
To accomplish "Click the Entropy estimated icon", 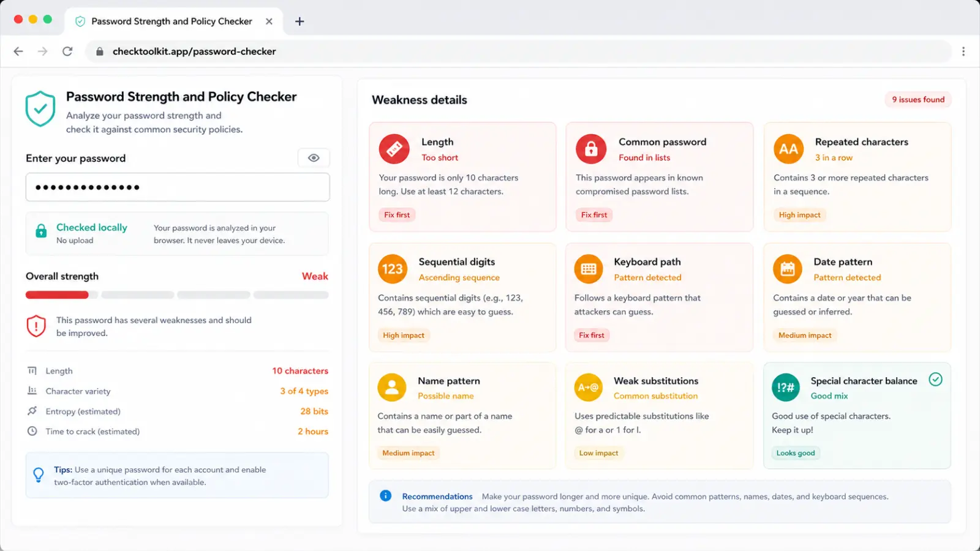I will pos(32,411).
